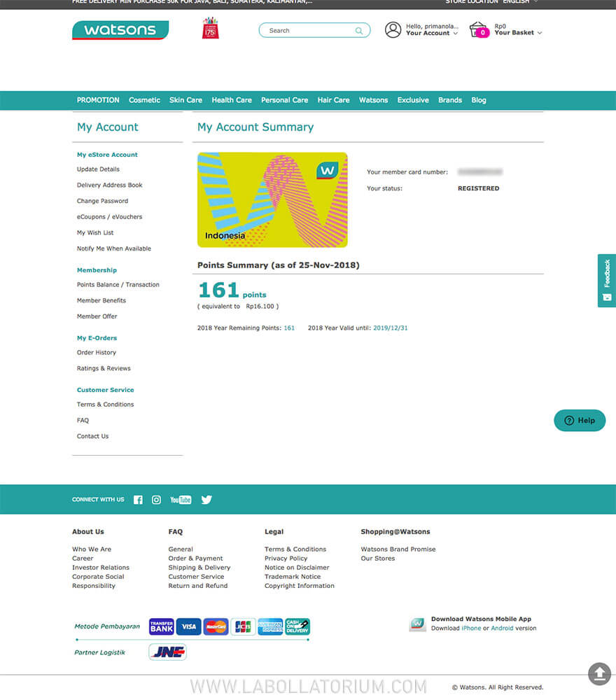Click the American Express payment icon

click(x=270, y=626)
